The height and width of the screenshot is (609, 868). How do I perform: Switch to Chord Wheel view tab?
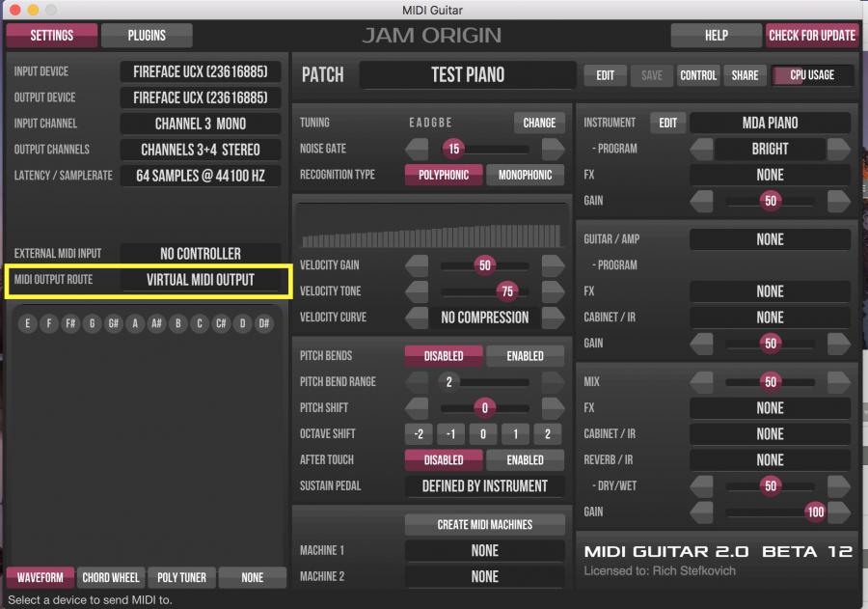coord(111,577)
